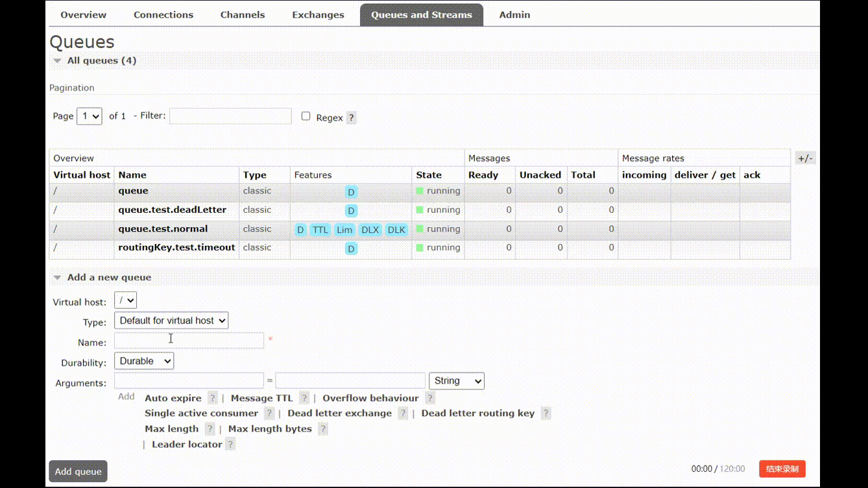Open help for Regex filter
The image size is (868, 488).
tap(351, 118)
